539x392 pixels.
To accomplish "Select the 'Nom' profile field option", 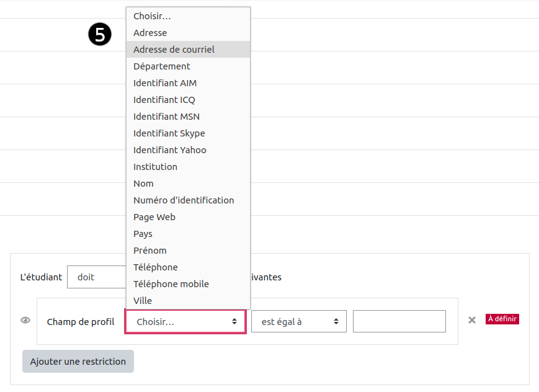I will [x=144, y=184].
